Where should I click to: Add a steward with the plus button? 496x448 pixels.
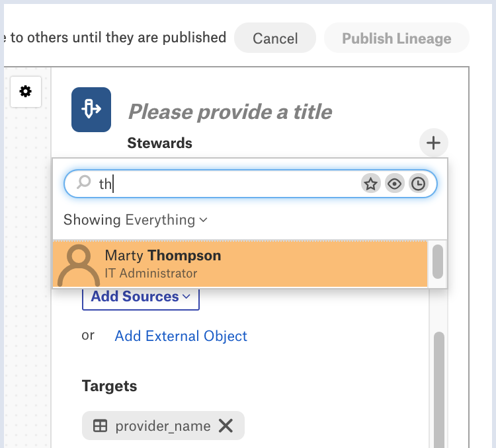pyautogui.click(x=433, y=143)
